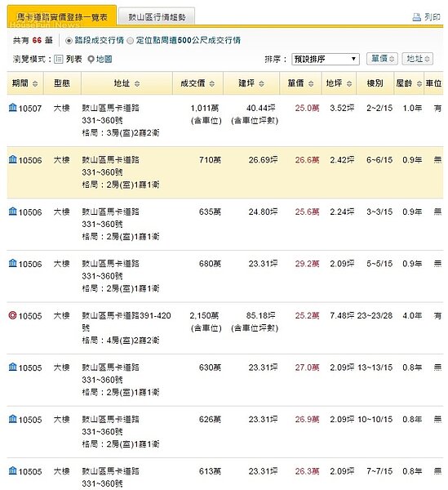This screenshot has height=490, width=448.
Task: Click red target icon of 2,150萬 row
Action: (12, 315)
